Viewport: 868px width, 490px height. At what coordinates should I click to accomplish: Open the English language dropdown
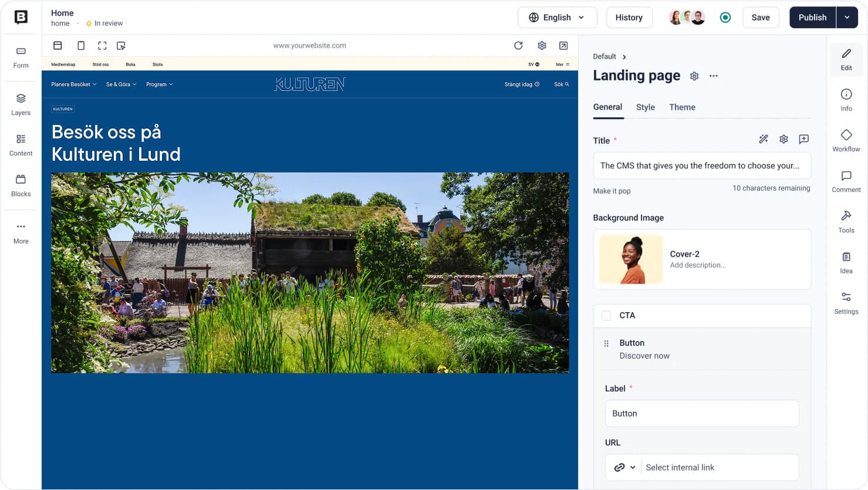[x=556, y=17]
